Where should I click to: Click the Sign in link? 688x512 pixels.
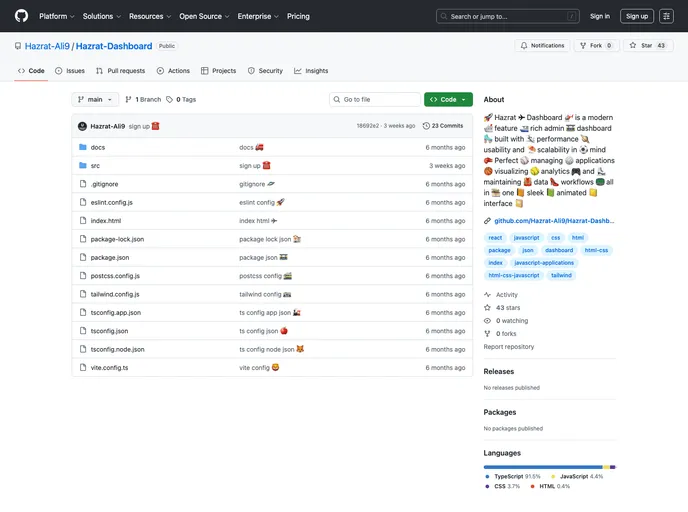(600, 16)
